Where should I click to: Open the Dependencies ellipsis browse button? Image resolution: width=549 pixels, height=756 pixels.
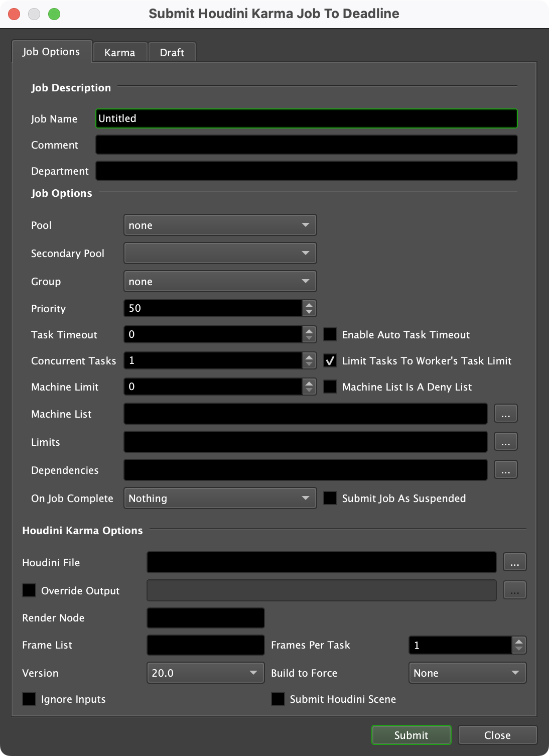506,470
